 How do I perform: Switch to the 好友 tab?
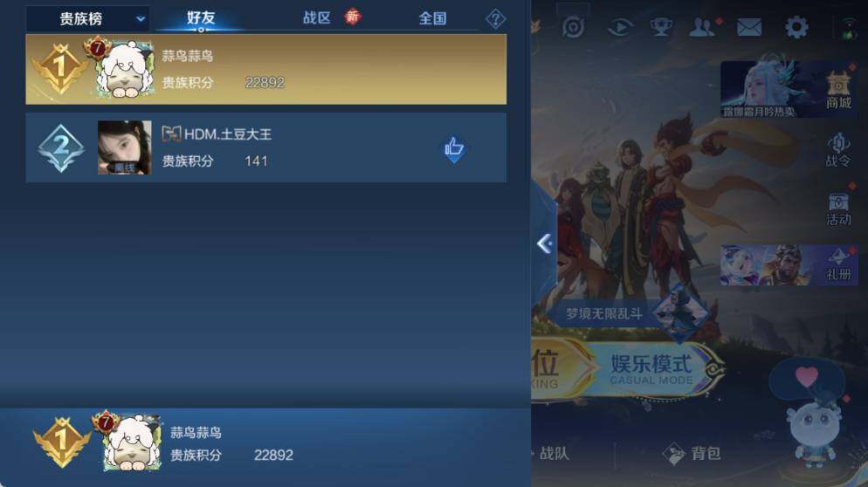point(200,18)
